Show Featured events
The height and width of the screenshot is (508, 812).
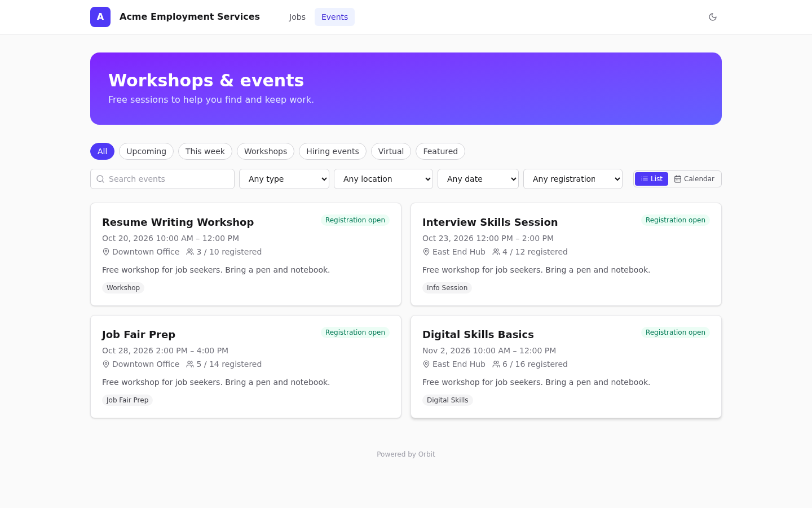[440, 151]
